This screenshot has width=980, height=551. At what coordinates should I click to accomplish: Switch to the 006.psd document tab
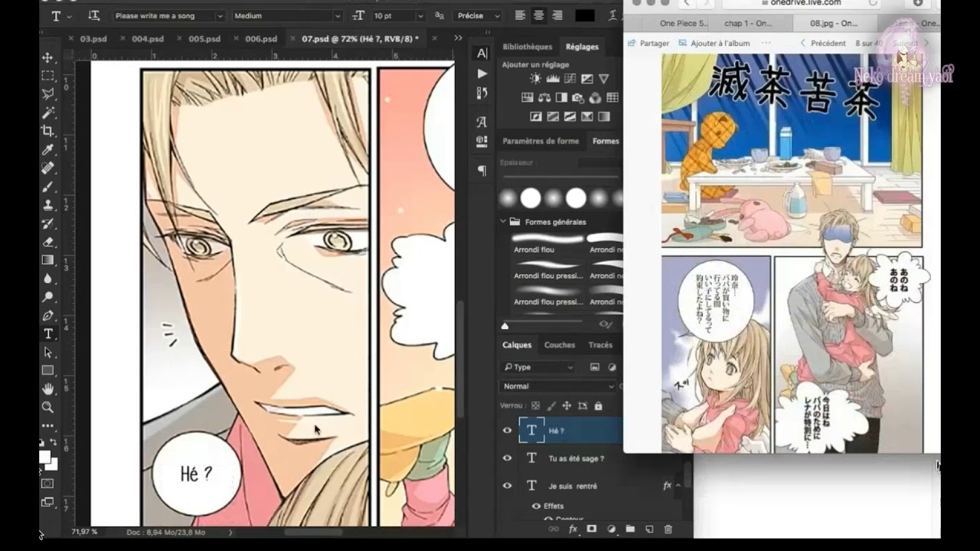click(x=261, y=38)
